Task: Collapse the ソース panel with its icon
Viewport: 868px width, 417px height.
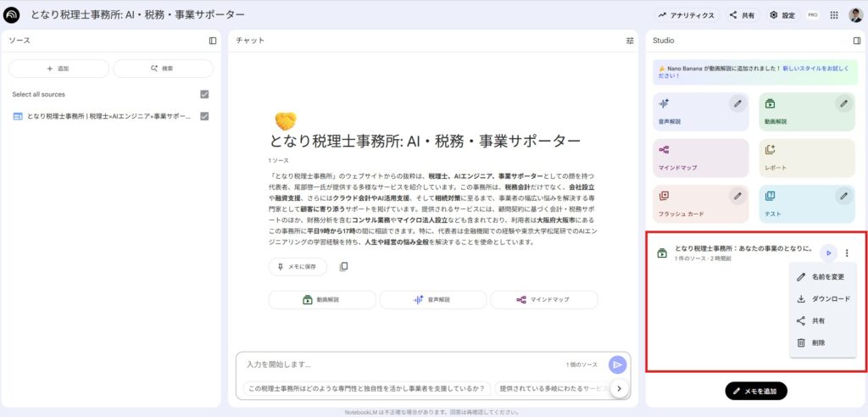Action: point(213,40)
